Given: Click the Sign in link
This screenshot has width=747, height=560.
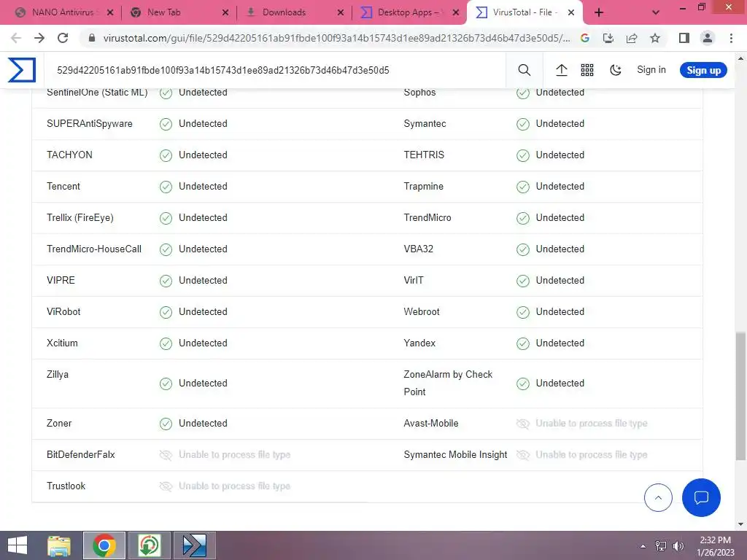Looking at the screenshot, I should tap(651, 69).
